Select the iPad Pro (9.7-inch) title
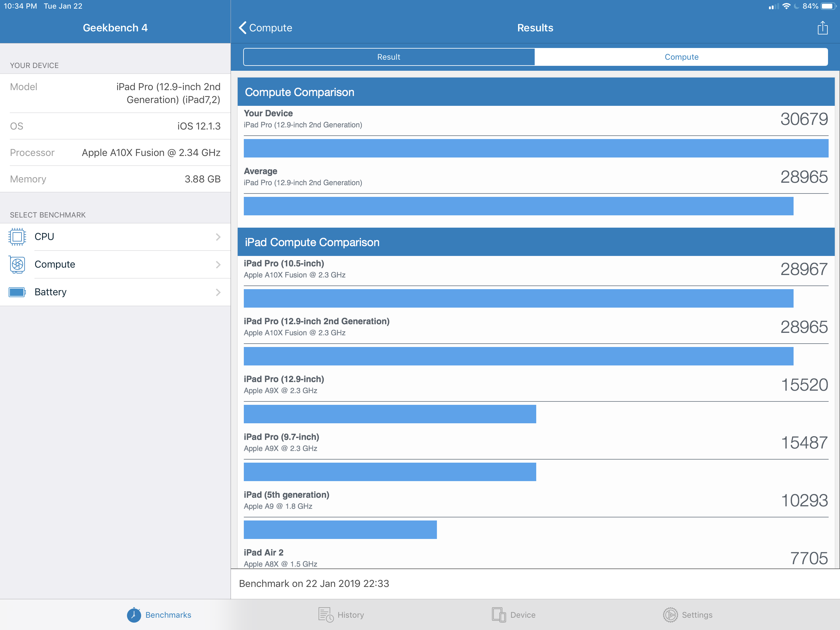This screenshot has width=840, height=630. [281, 437]
